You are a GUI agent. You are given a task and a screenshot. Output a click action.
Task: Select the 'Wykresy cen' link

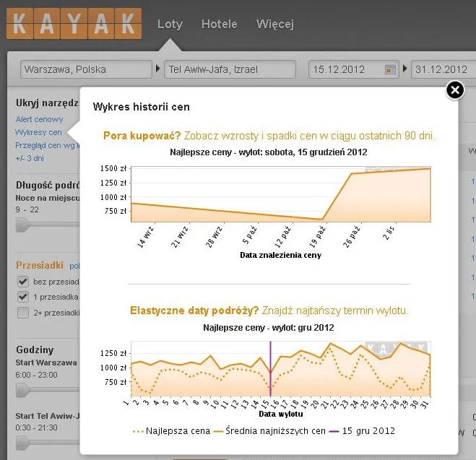tap(38, 132)
